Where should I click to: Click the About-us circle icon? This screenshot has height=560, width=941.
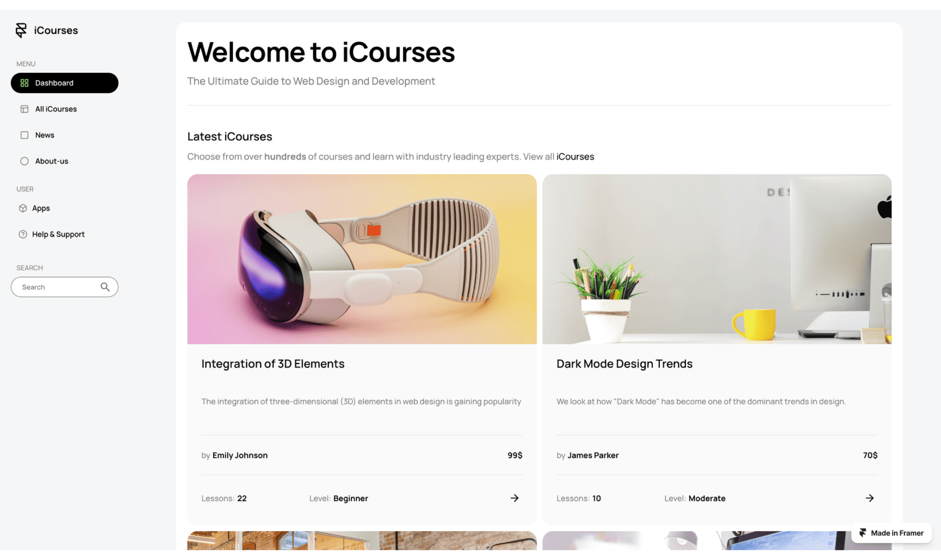(x=25, y=161)
